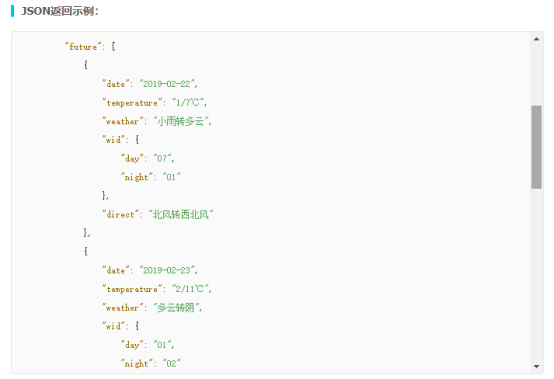Click the second "wid" key
Viewport: 554px width, 379px height.
(114, 326)
